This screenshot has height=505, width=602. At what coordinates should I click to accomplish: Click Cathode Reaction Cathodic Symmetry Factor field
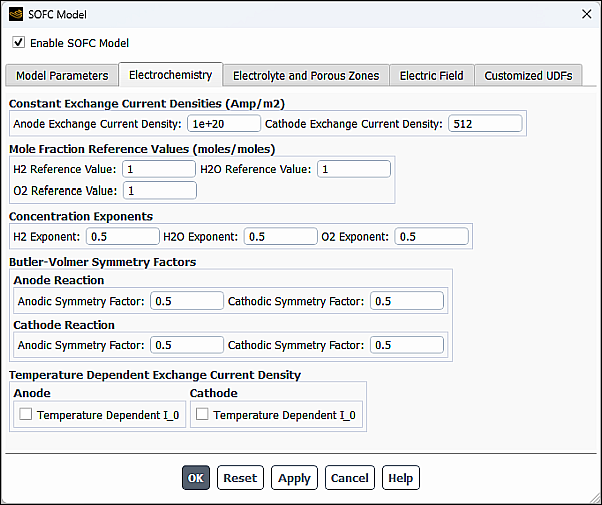pyautogui.click(x=406, y=345)
